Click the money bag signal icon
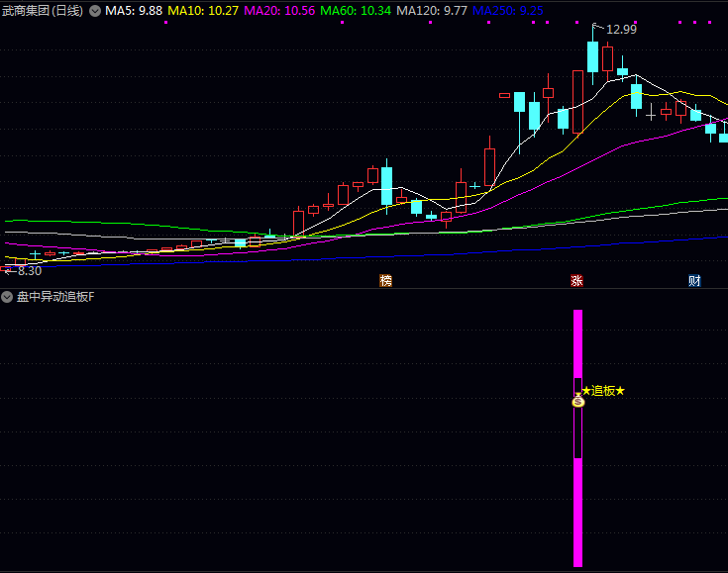The height and width of the screenshot is (573, 728). point(578,401)
